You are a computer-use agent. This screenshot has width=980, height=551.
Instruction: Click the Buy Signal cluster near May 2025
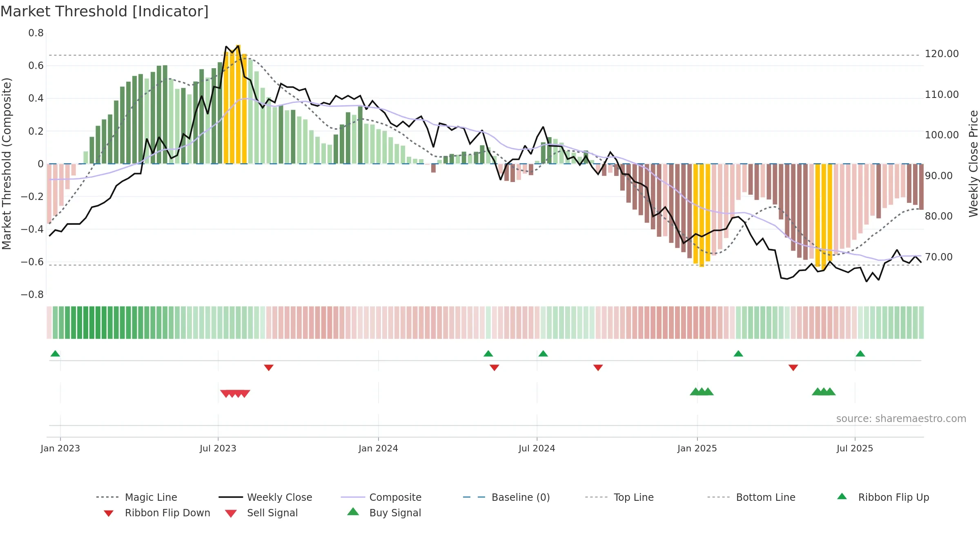824,391
